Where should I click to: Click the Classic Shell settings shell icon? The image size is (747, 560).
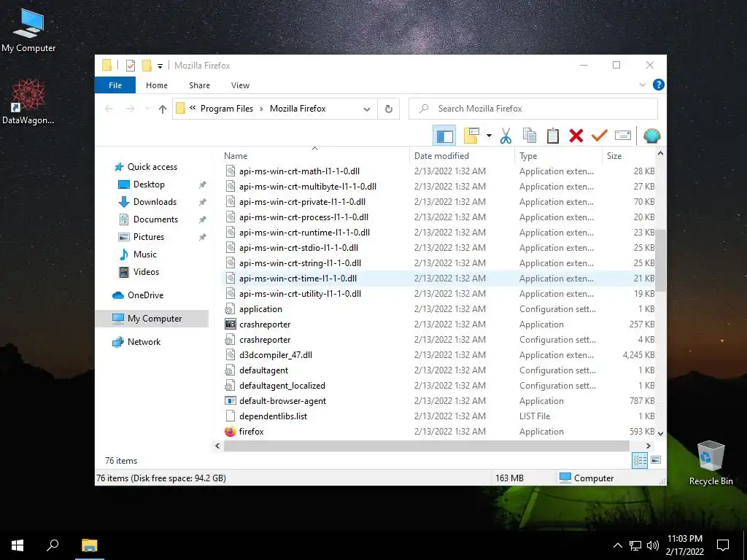pyautogui.click(x=651, y=136)
